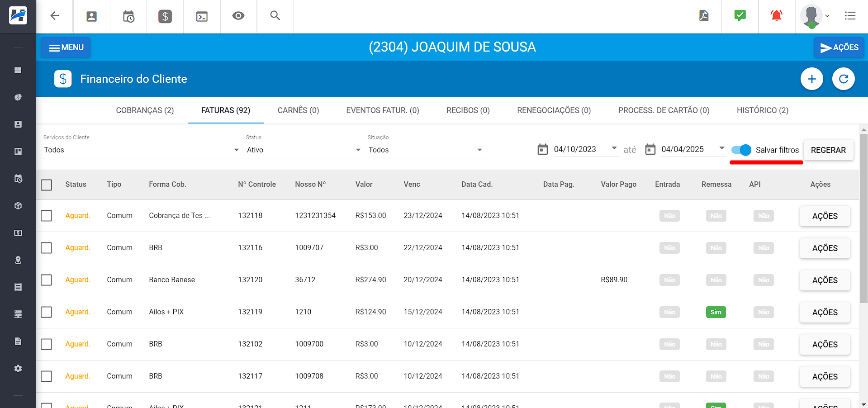Check the row with control number 132102
868x408 pixels.
(47, 344)
